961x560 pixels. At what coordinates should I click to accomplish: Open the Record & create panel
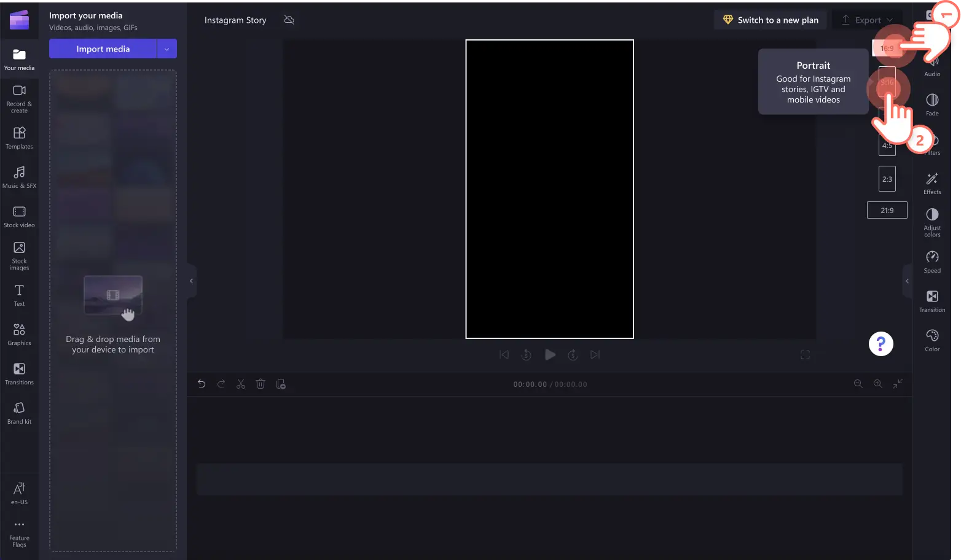coord(20,98)
